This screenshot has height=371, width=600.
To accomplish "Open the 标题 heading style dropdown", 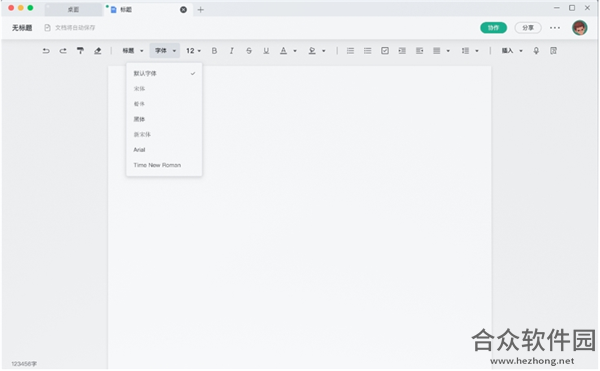I will point(132,50).
